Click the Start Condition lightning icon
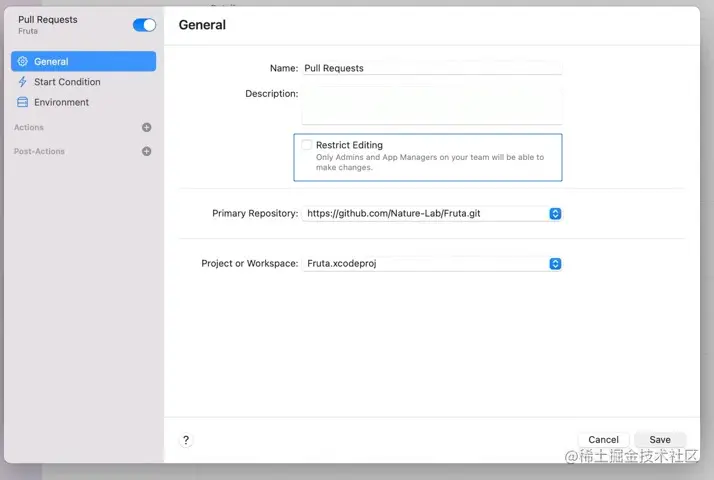Screen dimensions: 714x480 22,82
